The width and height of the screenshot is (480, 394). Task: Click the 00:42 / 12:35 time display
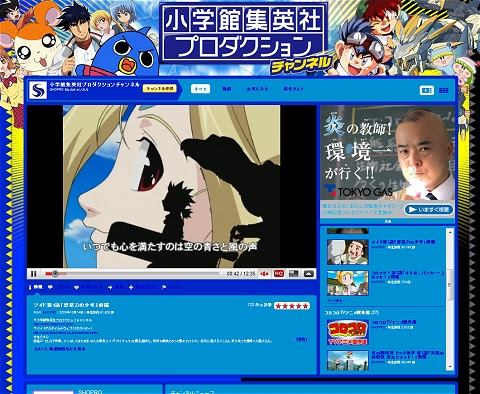click(x=241, y=274)
